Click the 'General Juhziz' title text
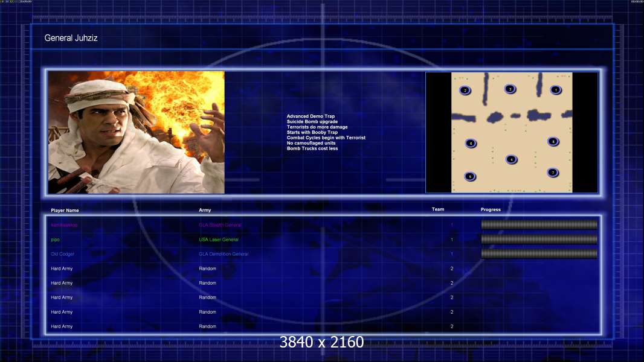This screenshot has height=362, width=644. 71,38
